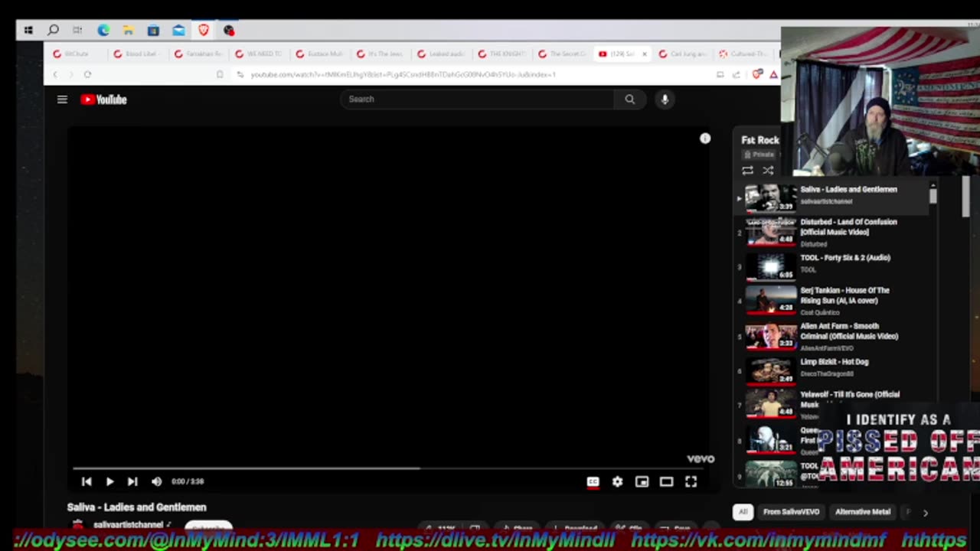Toggle closed captions on the player

[x=593, y=481]
